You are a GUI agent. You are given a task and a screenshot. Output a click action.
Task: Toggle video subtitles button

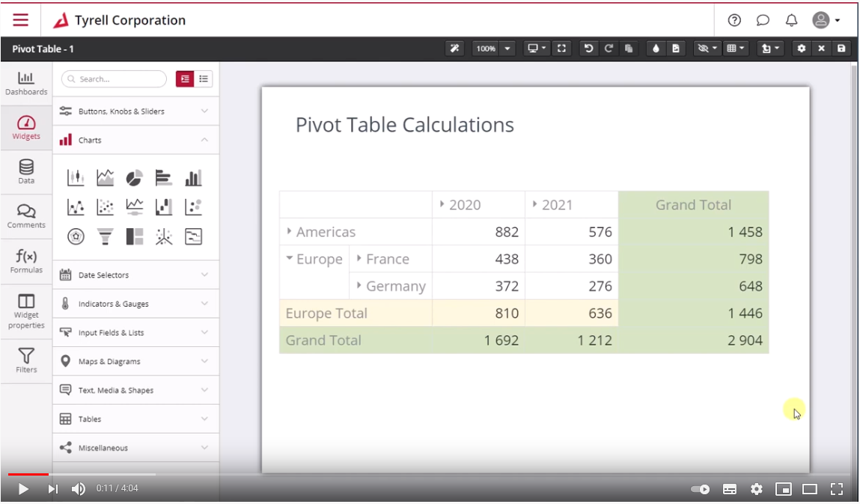(730, 488)
